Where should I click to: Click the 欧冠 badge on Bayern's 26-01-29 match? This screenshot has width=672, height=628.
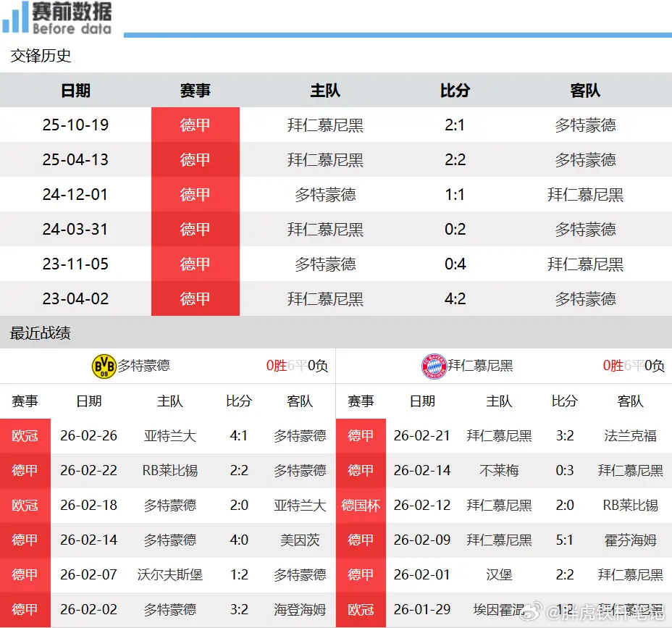point(361,609)
